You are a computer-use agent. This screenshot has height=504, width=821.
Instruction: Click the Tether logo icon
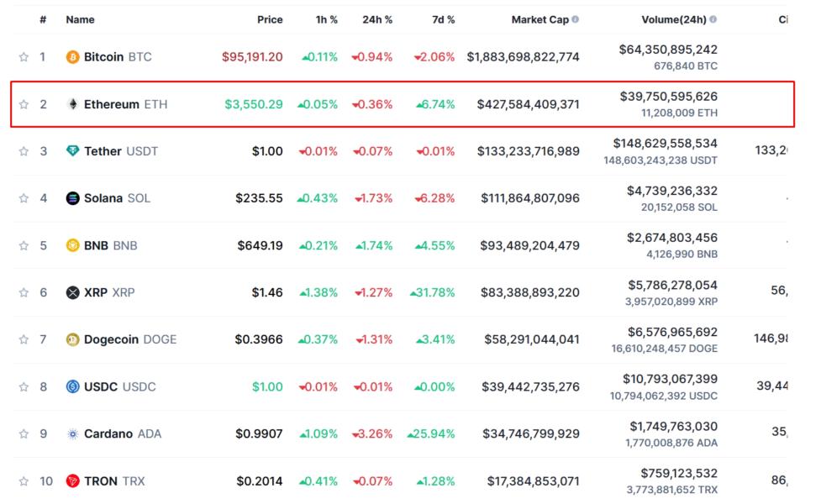72,151
